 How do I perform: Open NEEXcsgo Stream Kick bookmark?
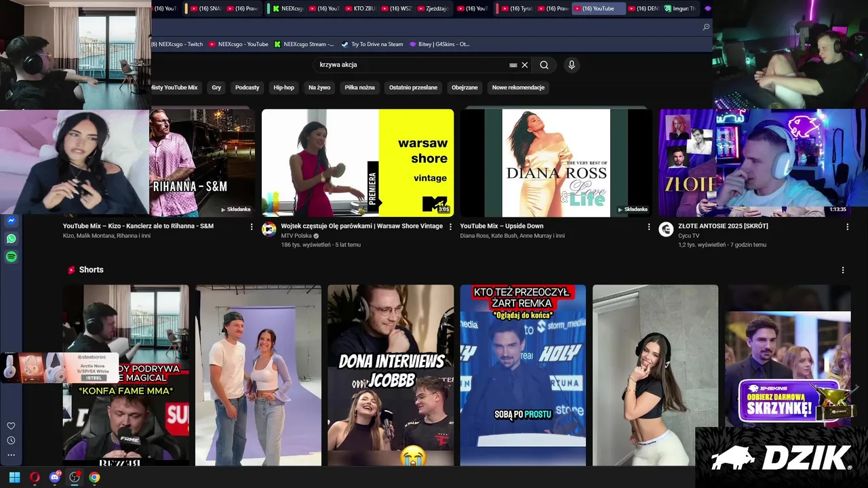(x=304, y=44)
